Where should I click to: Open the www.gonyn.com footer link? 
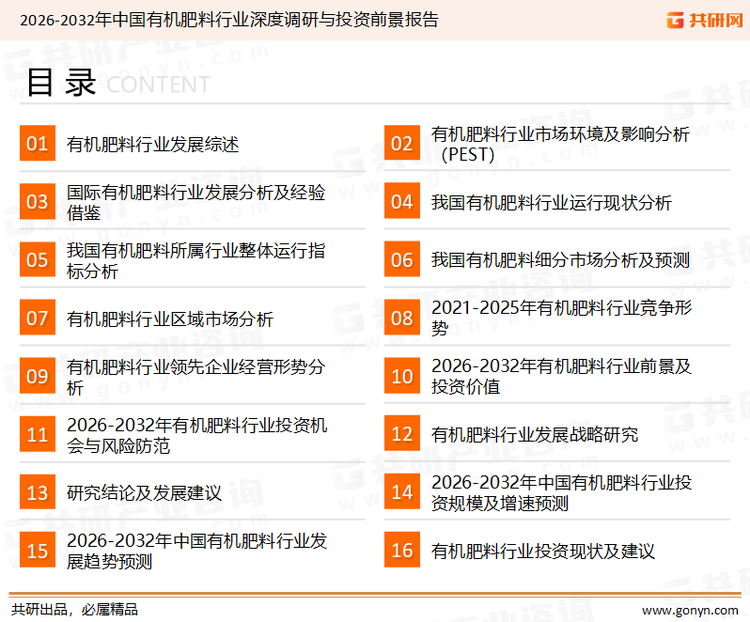[690, 610]
